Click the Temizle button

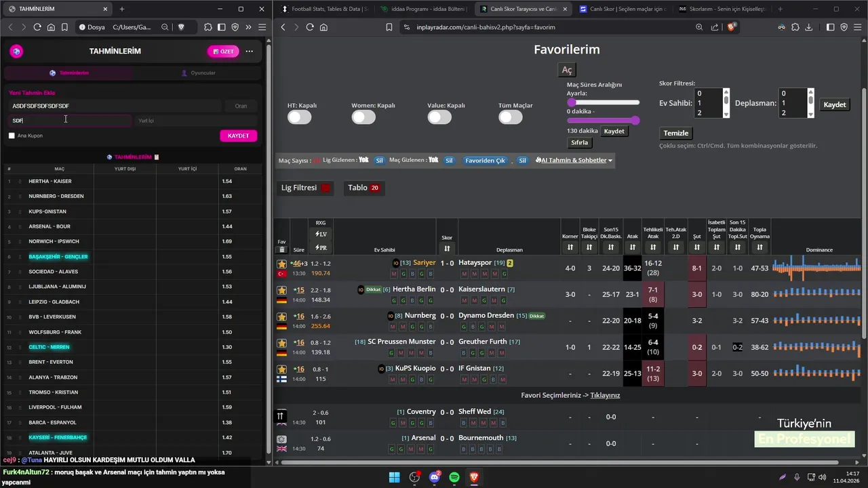coord(675,133)
